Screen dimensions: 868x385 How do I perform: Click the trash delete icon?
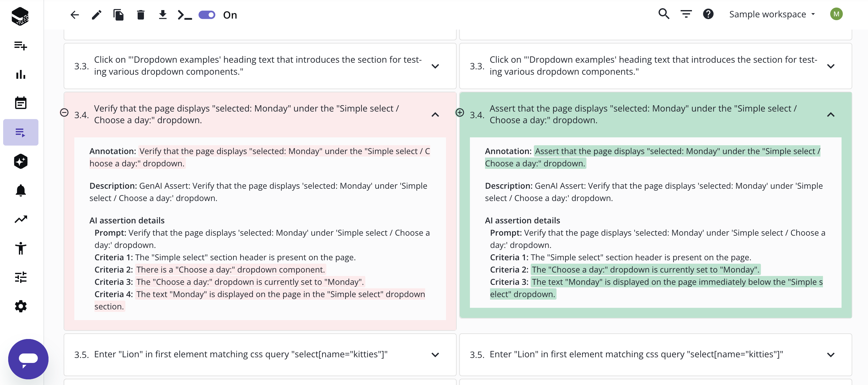click(141, 15)
